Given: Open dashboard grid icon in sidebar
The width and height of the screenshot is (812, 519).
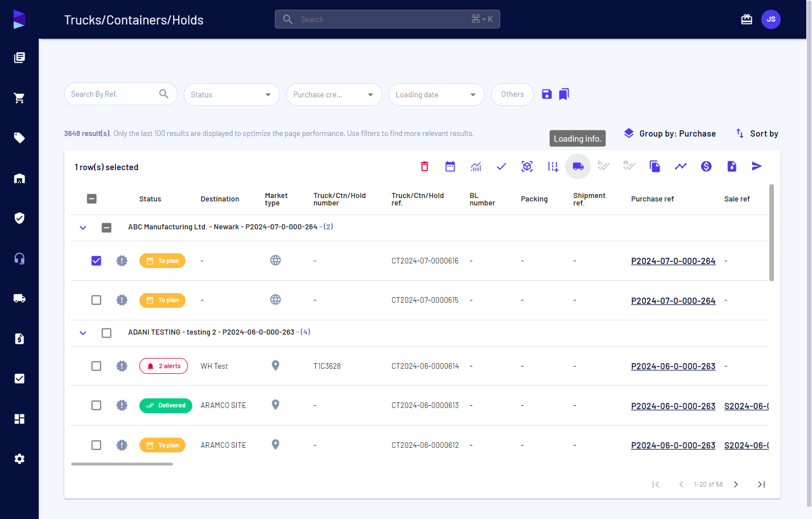Looking at the screenshot, I should point(19,419).
